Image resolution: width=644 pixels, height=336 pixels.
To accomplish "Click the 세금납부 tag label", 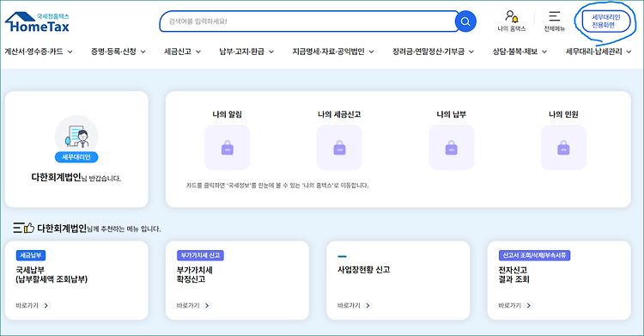I will (31, 255).
